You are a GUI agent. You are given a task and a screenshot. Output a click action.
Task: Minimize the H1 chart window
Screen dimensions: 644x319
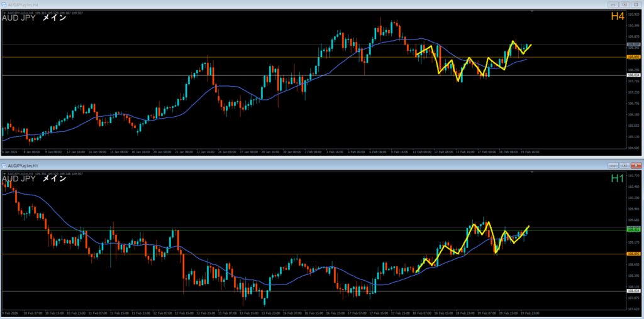[x=613, y=165]
